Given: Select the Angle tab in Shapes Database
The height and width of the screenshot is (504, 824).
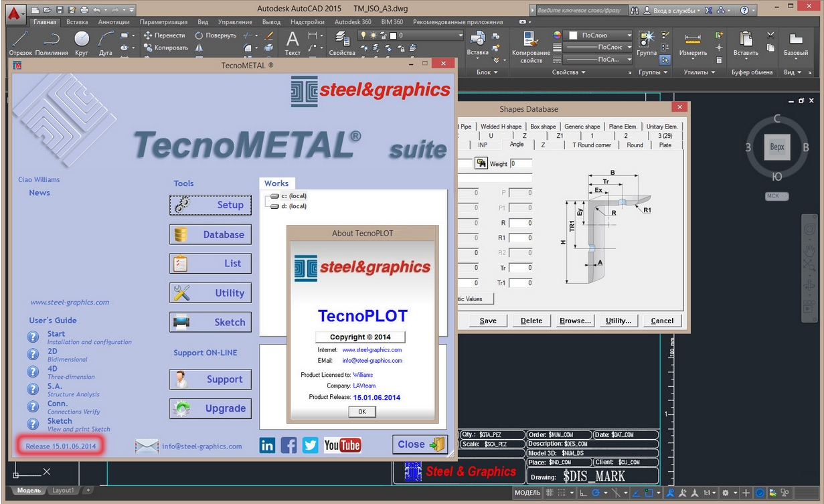Looking at the screenshot, I should pos(517,145).
